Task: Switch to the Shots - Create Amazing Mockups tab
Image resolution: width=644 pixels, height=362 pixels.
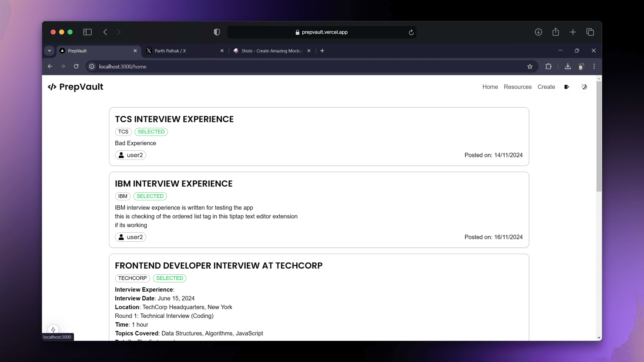Action: [x=272, y=51]
